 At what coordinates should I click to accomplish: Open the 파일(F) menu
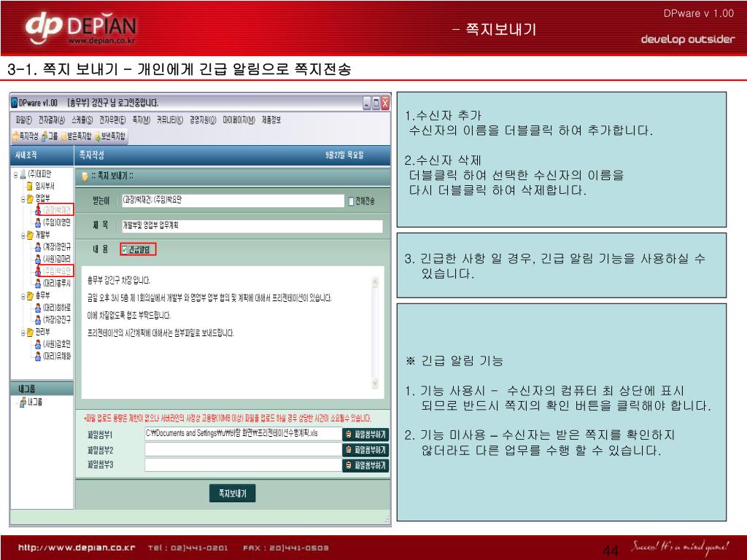pos(24,120)
